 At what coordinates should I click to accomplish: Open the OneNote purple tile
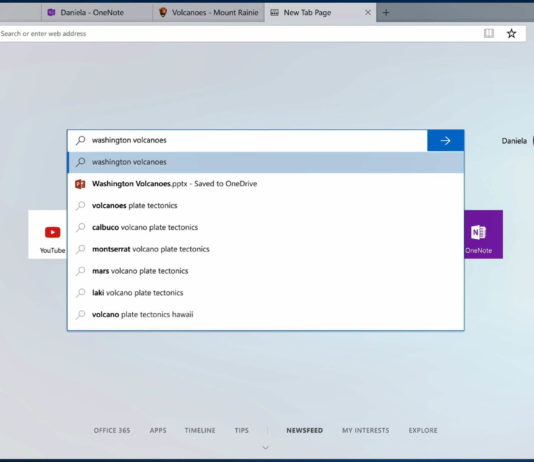pyautogui.click(x=483, y=234)
